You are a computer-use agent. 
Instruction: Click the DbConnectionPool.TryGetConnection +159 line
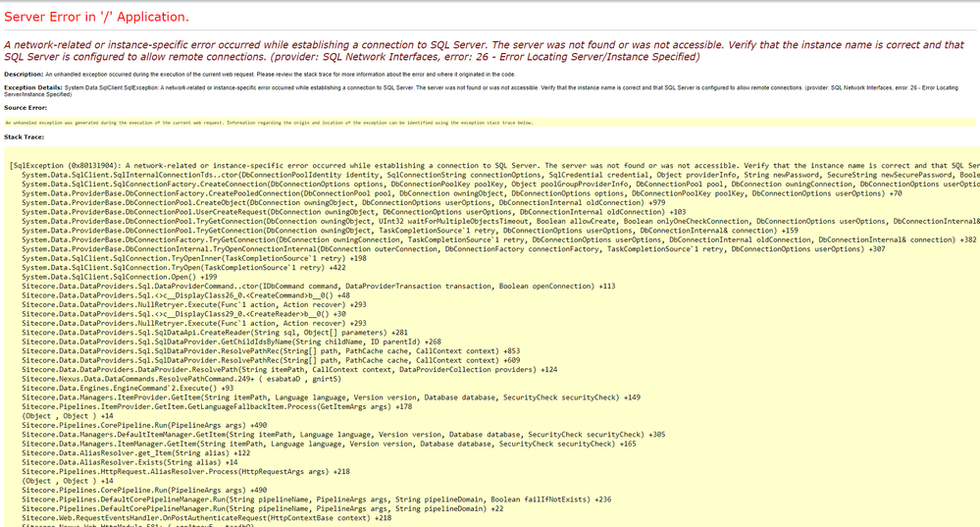tap(409, 231)
